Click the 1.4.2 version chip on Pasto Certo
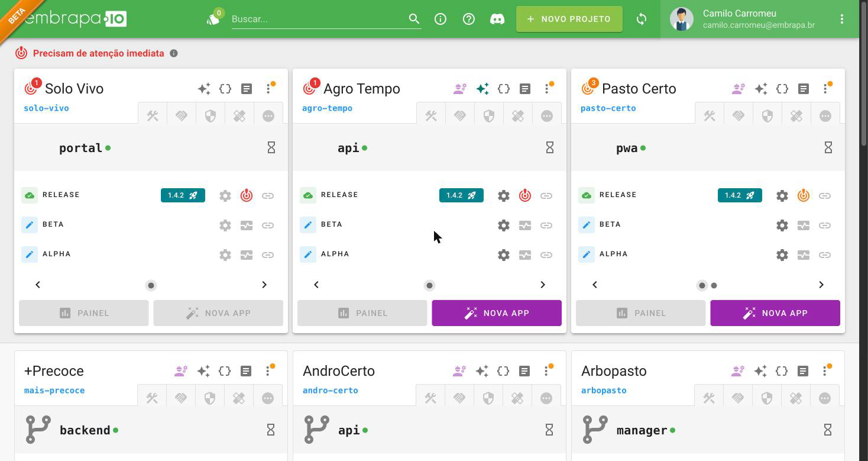The width and height of the screenshot is (868, 461). tap(740, 195)
